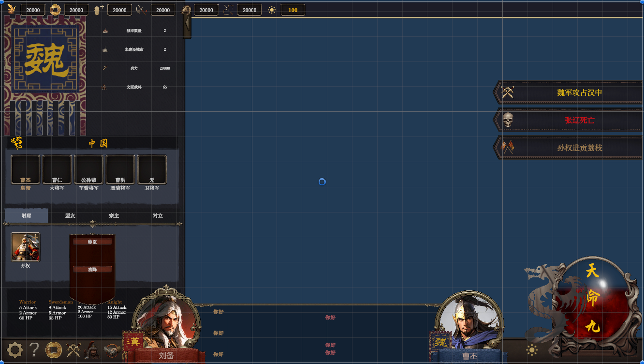Screen dimensions: 644x364
Task: Click the 劝降 button
Action: click(92, 269)
